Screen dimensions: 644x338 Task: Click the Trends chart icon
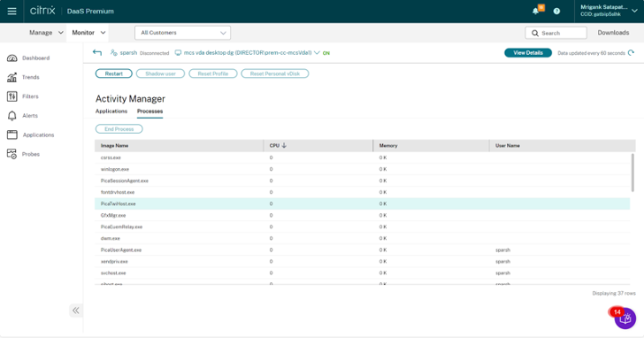click(11, 77)
